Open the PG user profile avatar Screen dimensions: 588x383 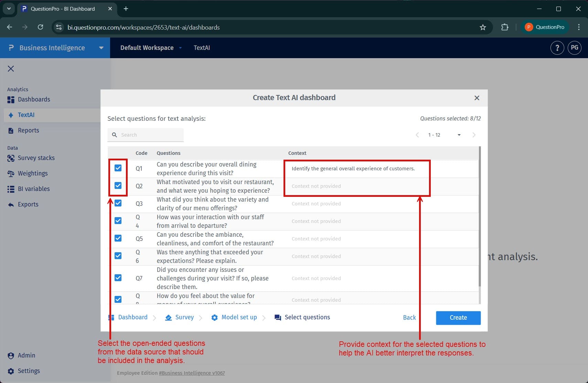[575, 48]
